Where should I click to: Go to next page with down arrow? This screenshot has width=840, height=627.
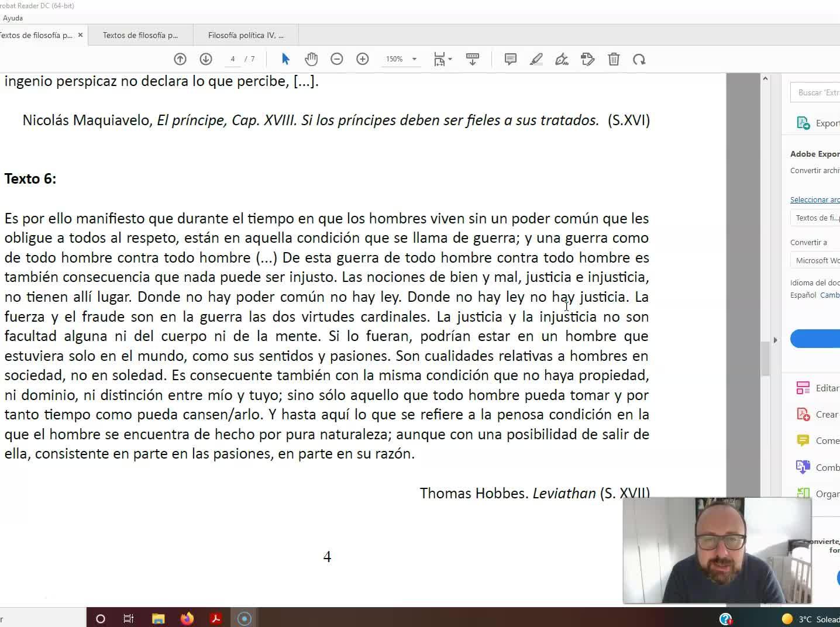click(206, 59)
